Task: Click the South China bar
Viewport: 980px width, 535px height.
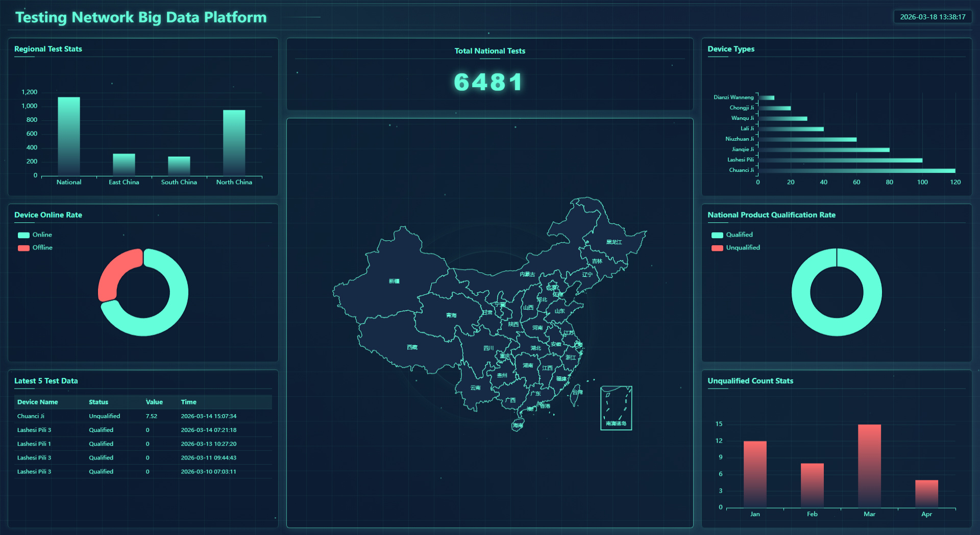Action: (x=179, y=166)
